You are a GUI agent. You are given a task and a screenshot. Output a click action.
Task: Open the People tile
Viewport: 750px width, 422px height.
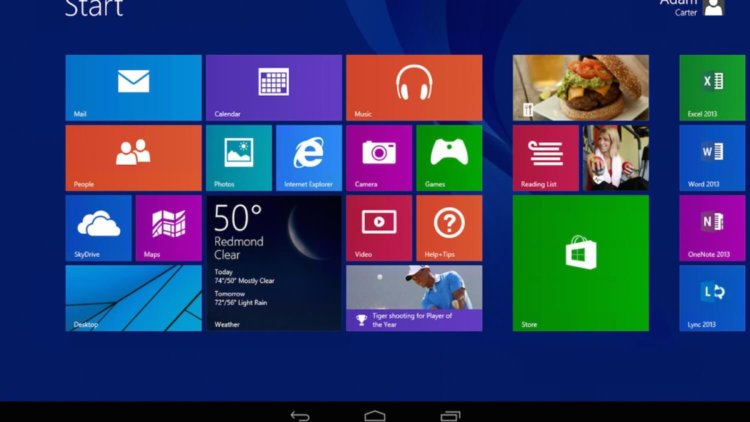point(133,158)
